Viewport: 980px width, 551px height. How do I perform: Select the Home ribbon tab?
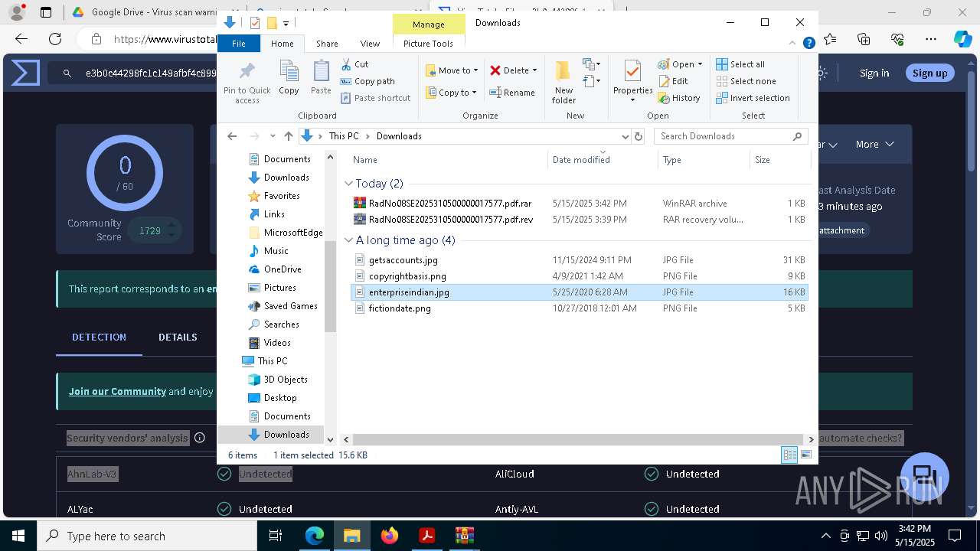coord(282,44)
